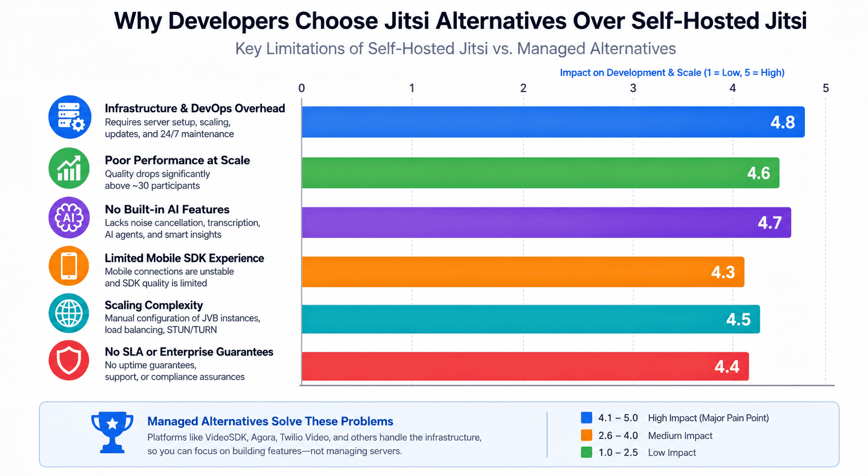Select the blue Infrastructure & DevOps bar
The width and height of the screenshot is (868, 476).
coord(553,122)
